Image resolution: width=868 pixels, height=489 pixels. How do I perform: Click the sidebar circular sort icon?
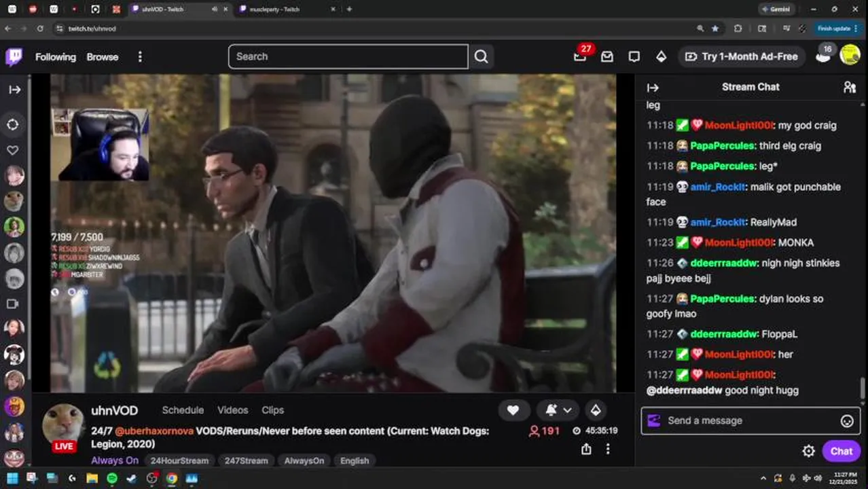coord(13,125)
